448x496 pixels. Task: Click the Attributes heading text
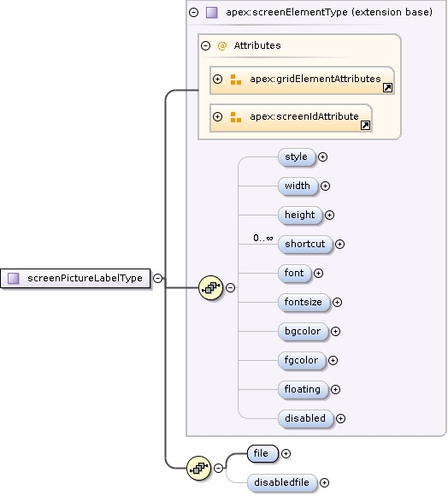click(257, 45)
